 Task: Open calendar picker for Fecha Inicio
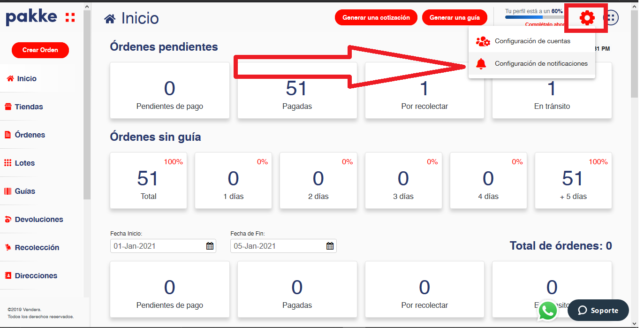point(210,246)
